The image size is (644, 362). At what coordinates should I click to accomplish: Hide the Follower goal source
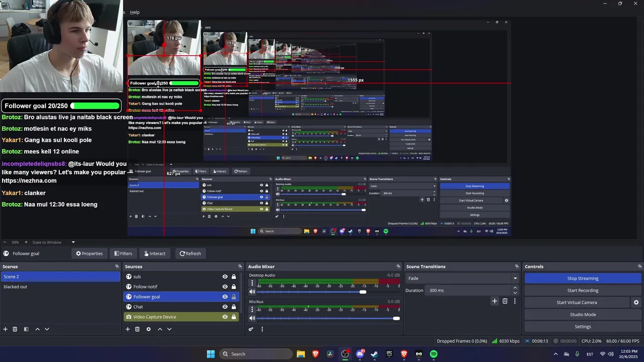(x=225, y=297)
